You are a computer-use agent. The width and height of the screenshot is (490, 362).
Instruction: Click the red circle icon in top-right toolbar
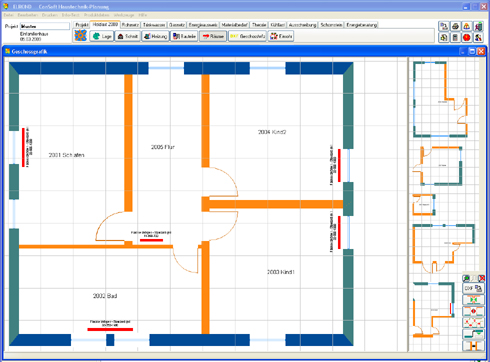click(467, 37)
